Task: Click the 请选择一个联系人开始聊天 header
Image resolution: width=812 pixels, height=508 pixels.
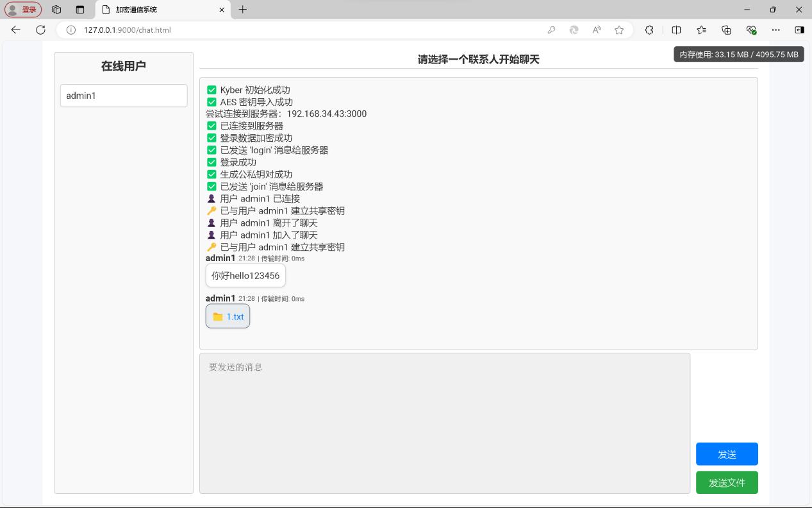Action: pos(479,60)
